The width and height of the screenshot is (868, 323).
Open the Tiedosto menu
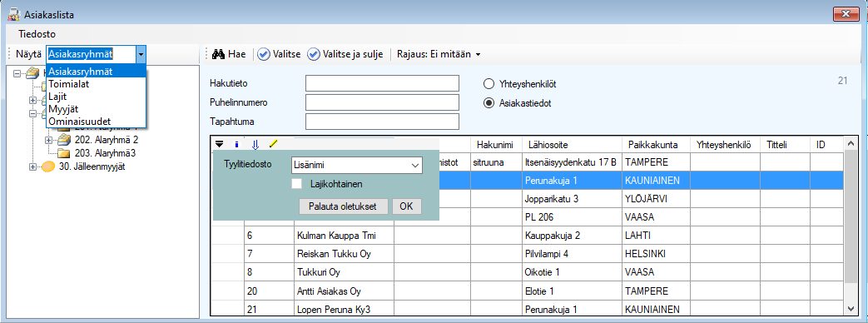click(37, 33)
